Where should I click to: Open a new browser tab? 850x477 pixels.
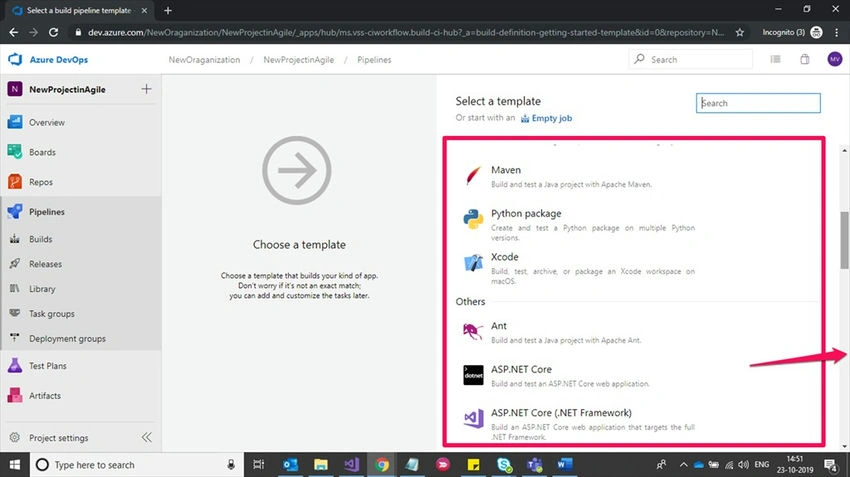tap(168, 10)
